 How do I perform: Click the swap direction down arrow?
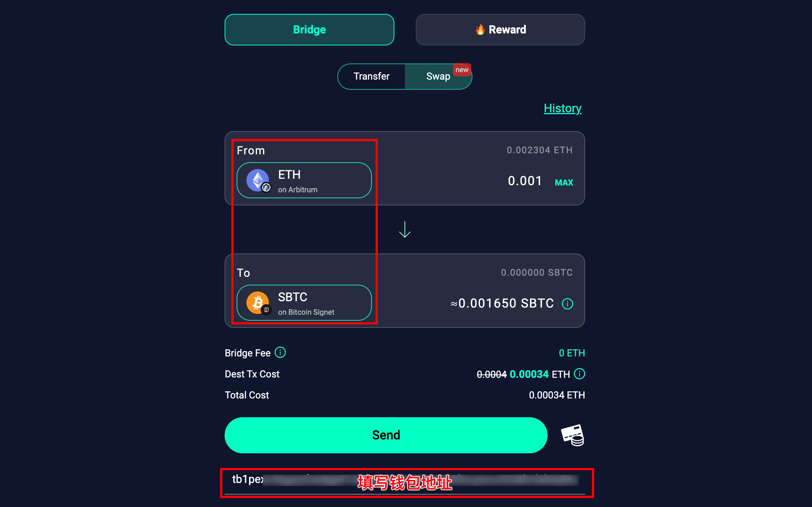coord(404,229)
